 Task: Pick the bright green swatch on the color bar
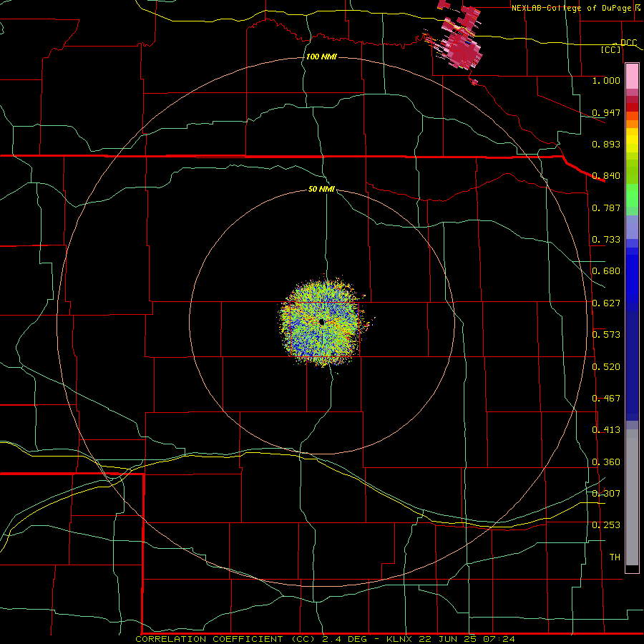632,195
